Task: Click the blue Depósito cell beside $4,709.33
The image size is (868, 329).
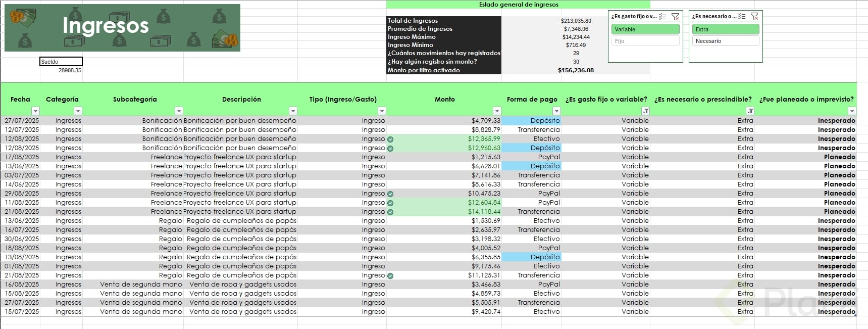Action: (x=532, y=121)
